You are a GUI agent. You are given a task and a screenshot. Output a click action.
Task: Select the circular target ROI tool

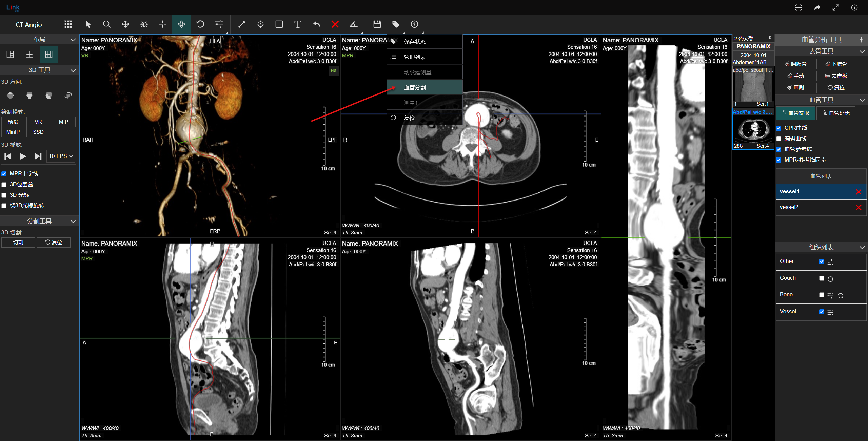pos(260,24)
